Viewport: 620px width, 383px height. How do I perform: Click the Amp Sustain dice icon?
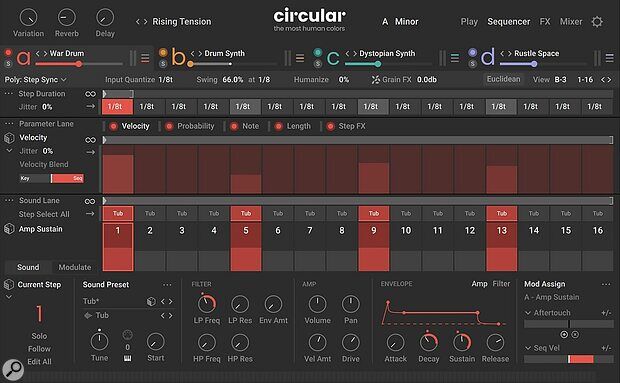click(9, 229)
